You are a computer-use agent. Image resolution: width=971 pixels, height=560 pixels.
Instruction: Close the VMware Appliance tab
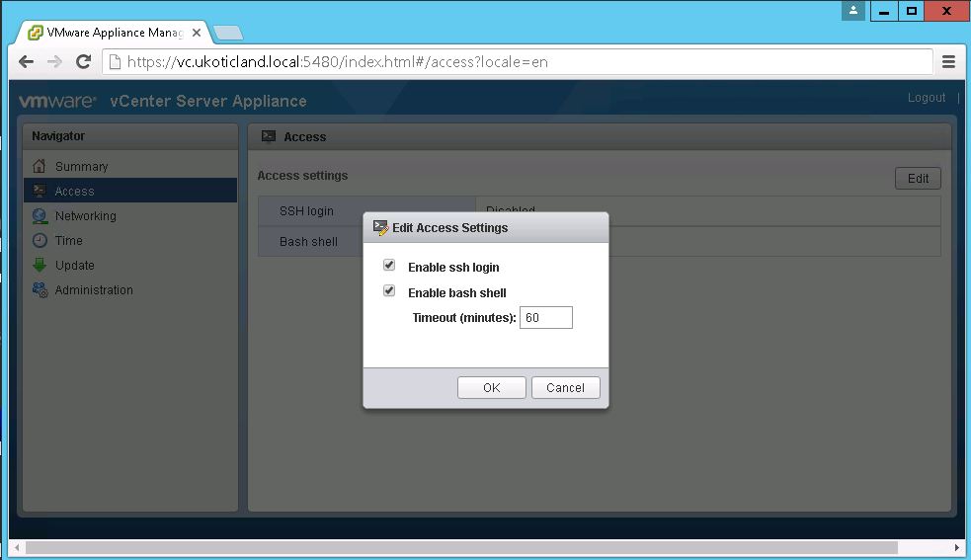point(197,33)
